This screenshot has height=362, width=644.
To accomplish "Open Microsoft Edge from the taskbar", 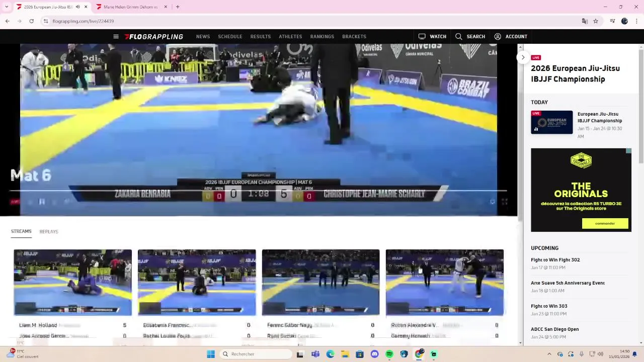I will coord(330,354).
